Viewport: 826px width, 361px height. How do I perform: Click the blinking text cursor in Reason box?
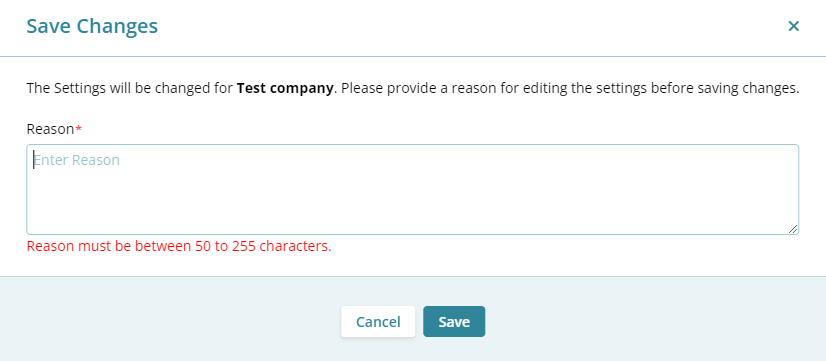pos(34,160)
